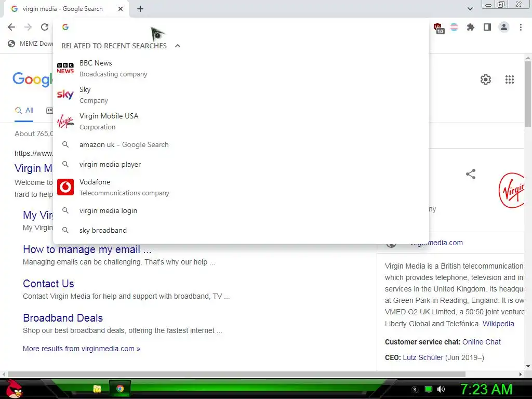Close the virgin media Google Search tab

coord(121,9)
